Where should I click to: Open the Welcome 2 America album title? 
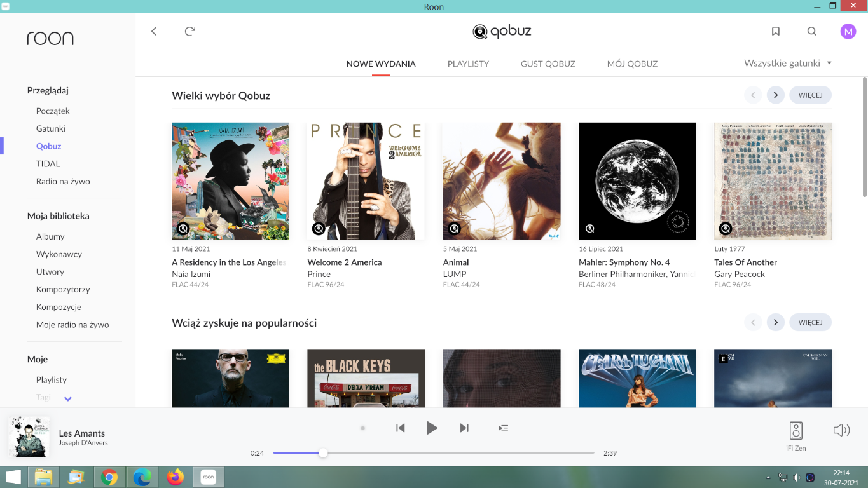345,262
